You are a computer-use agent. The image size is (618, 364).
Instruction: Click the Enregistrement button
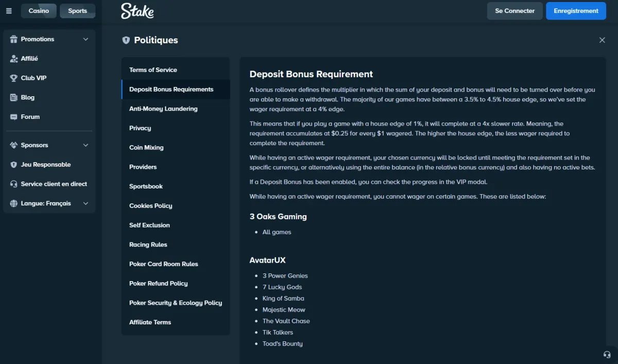pos(576,11)
